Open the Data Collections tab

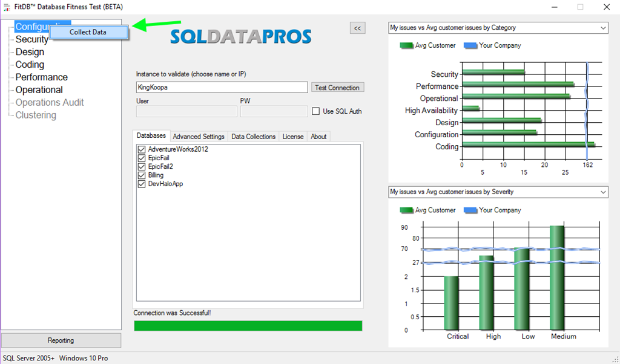click(253, 137)
